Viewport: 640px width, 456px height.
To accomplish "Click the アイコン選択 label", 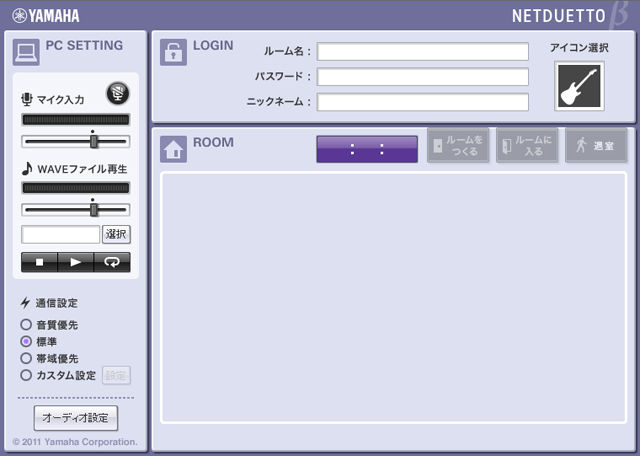I will point(579,48).
